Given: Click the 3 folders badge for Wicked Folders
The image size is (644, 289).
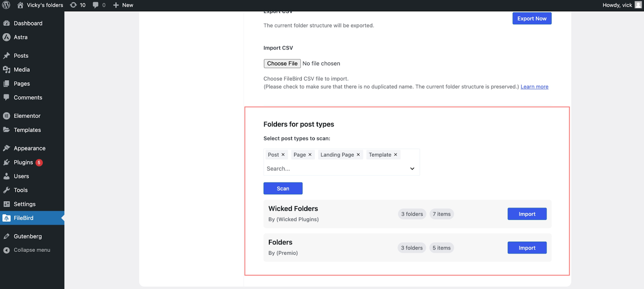Looking at the screenshot, I should tap(412, 214).
